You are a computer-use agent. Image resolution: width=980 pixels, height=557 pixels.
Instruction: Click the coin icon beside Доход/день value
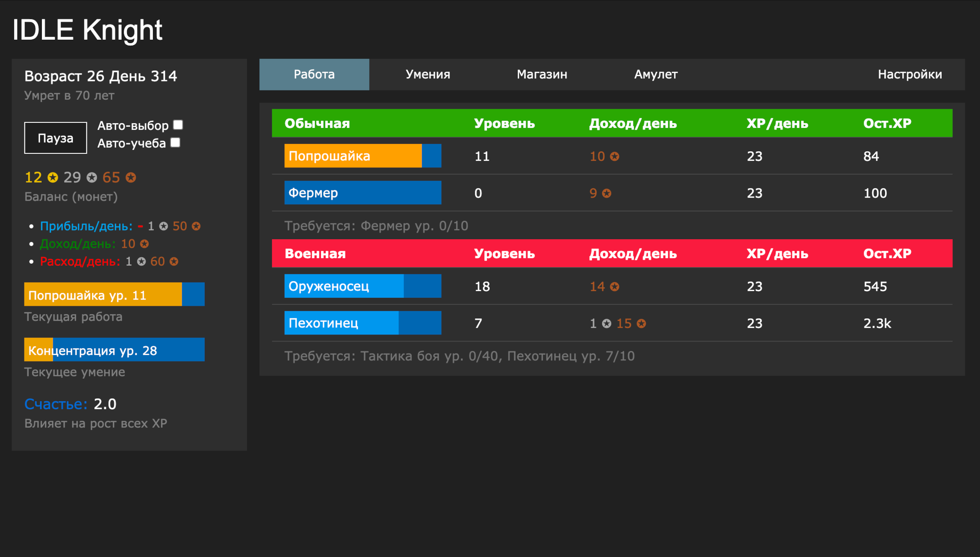(x=144, y=244)
